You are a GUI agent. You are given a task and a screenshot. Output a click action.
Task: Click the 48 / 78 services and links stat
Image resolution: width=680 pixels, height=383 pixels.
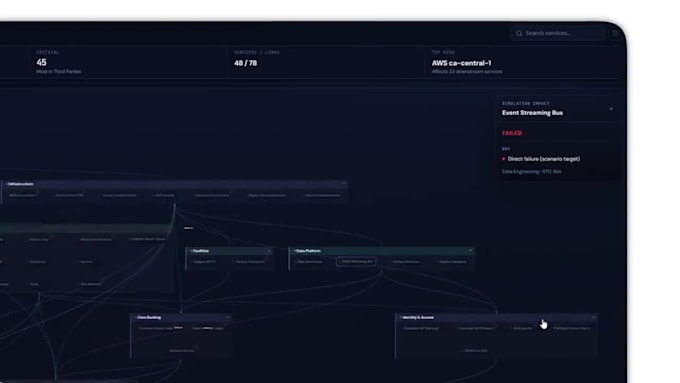245,63
